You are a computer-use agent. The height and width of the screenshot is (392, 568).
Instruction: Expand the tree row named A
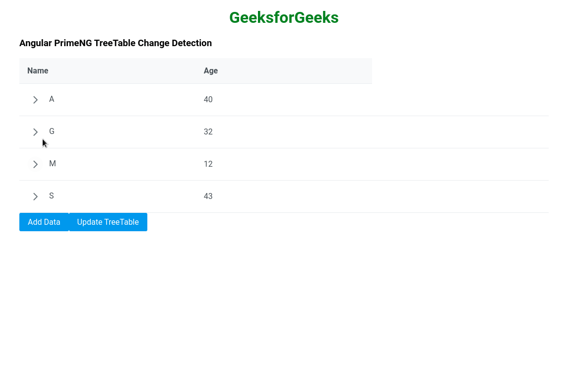coord(35,100)
